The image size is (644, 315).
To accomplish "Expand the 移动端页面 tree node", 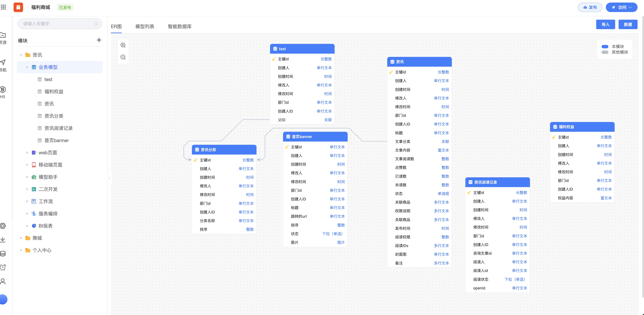I will pyautogui.click(x=27, y=165).
